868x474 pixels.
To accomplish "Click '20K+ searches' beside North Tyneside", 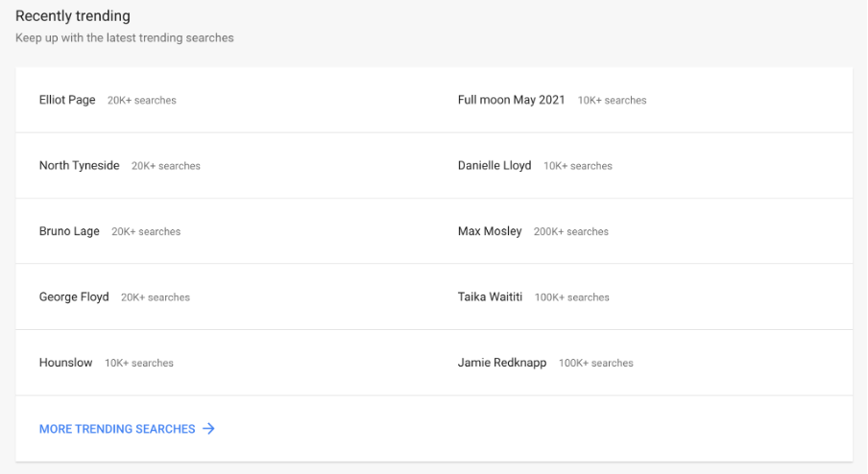I will [x=165, y=166].
